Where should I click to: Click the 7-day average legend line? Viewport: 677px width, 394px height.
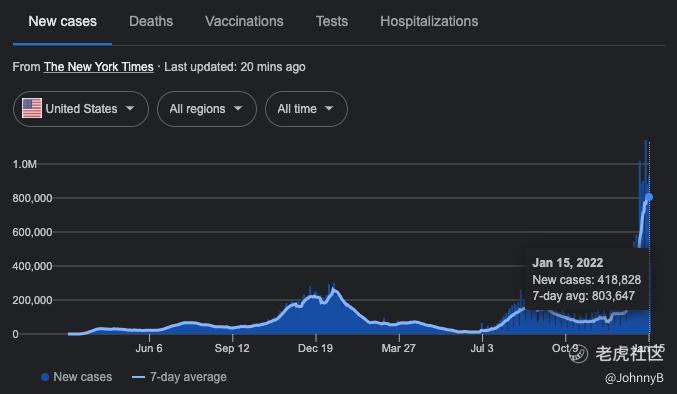coord(138,377)
